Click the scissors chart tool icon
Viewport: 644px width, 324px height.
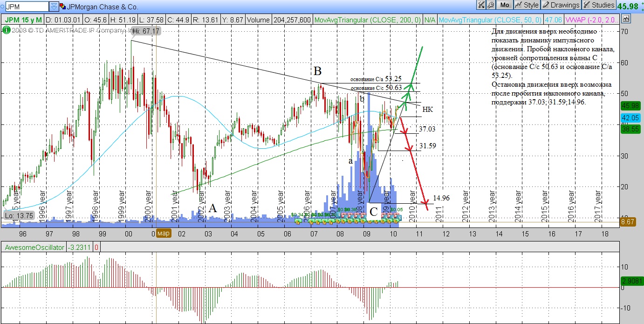480,5
